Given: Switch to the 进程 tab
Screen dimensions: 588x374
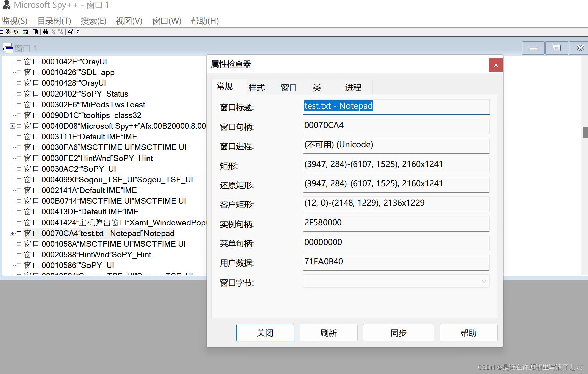Looking at the screenshot, I should [x=356, y=88].
